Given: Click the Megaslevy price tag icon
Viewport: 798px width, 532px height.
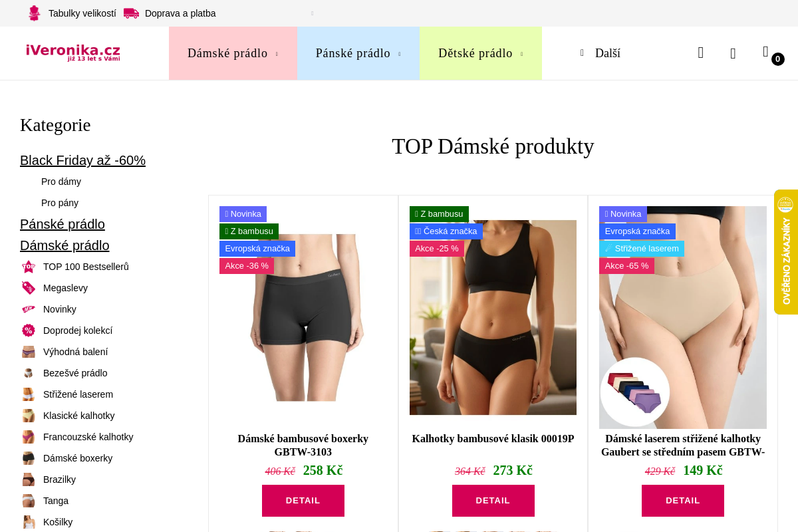Looking at the screenshot, I should (x=29, y=288).
